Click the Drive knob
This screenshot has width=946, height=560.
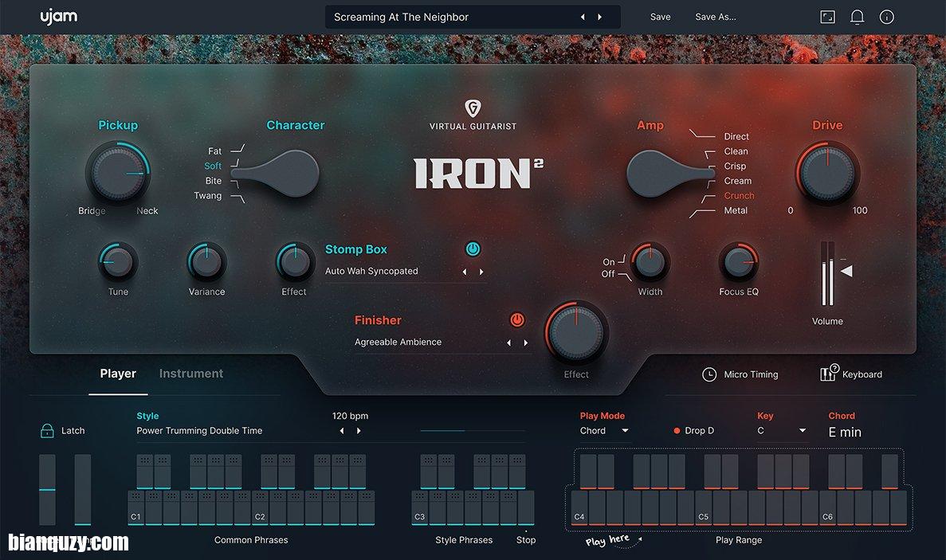pos(827,173)
